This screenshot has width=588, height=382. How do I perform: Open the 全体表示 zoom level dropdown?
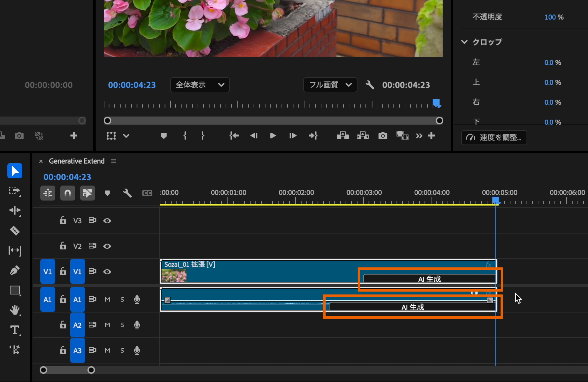(200, 85)
